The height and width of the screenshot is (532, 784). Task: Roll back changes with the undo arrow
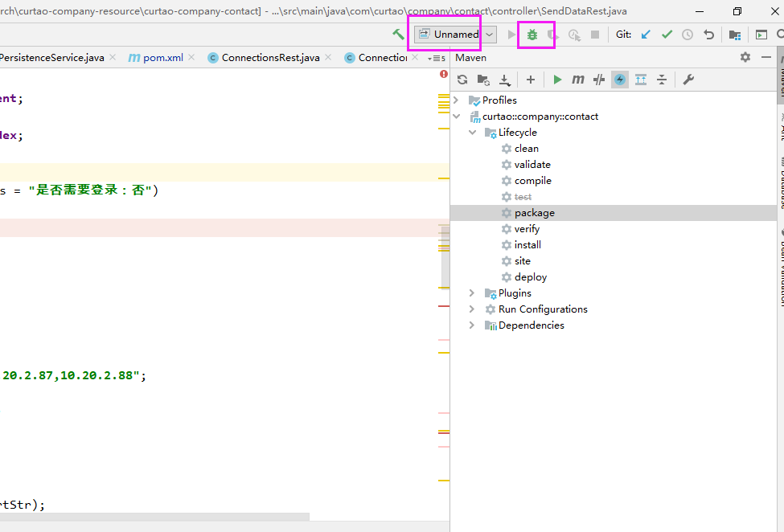(x=708, y=35)
